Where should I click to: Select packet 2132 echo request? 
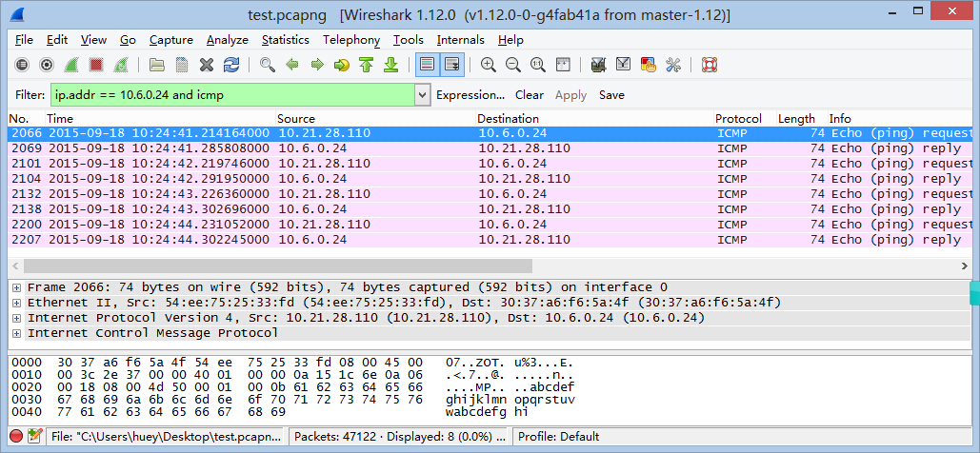(x=490, y=194)
